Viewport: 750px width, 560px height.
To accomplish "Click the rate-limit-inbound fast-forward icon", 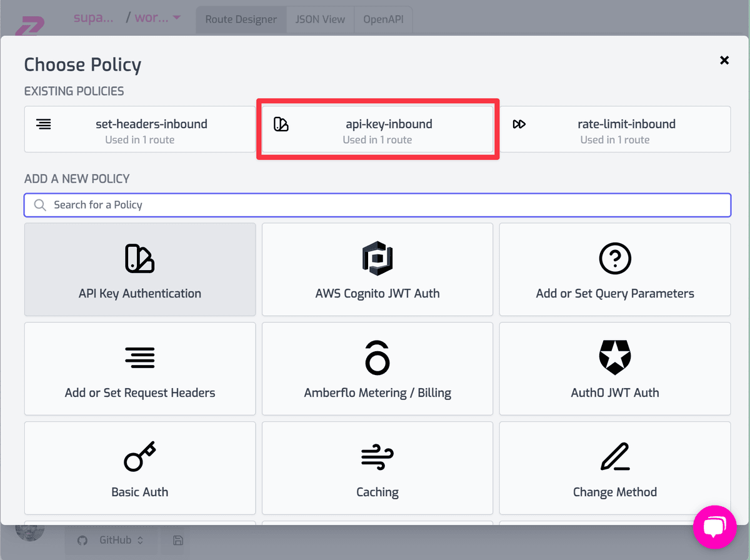I will click(519, 124).
